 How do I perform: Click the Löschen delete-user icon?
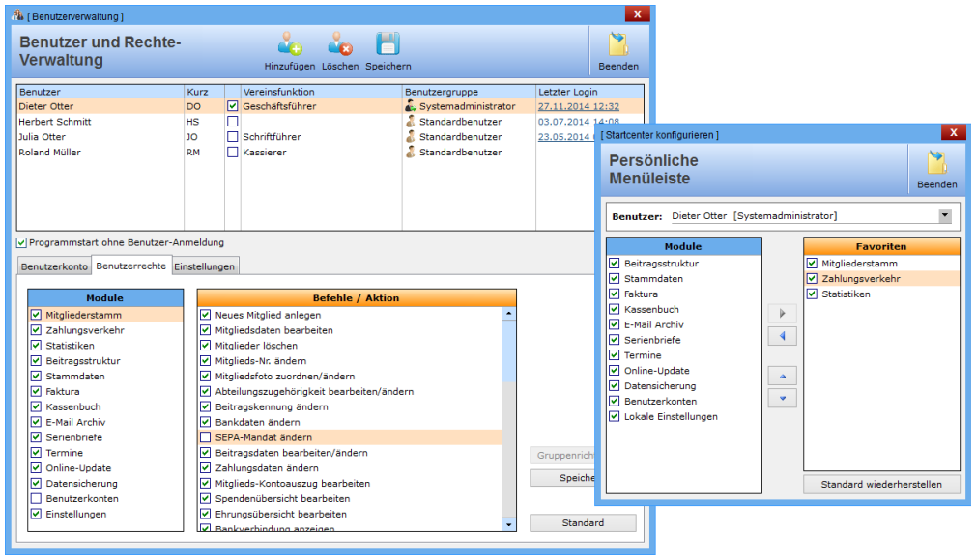(339, 44)
